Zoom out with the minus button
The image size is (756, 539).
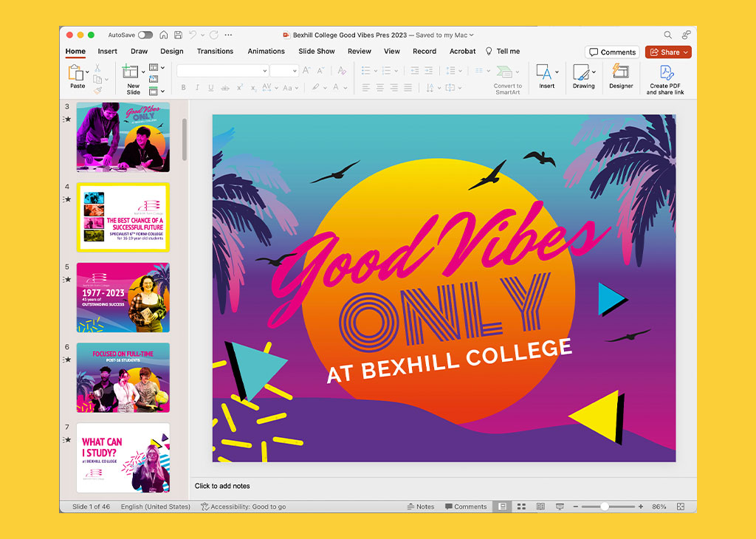(576, 507)
